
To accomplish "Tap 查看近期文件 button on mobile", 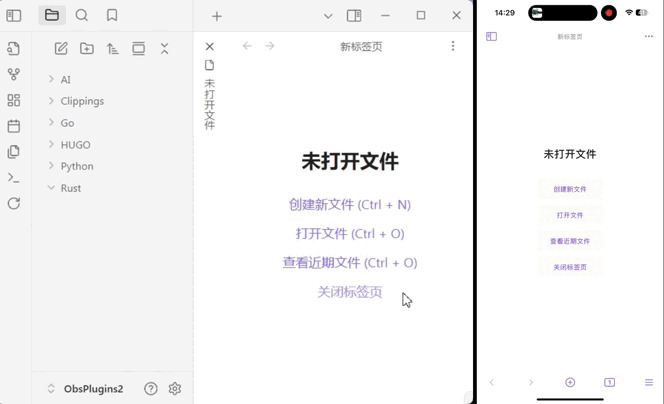I will point(570,241).
